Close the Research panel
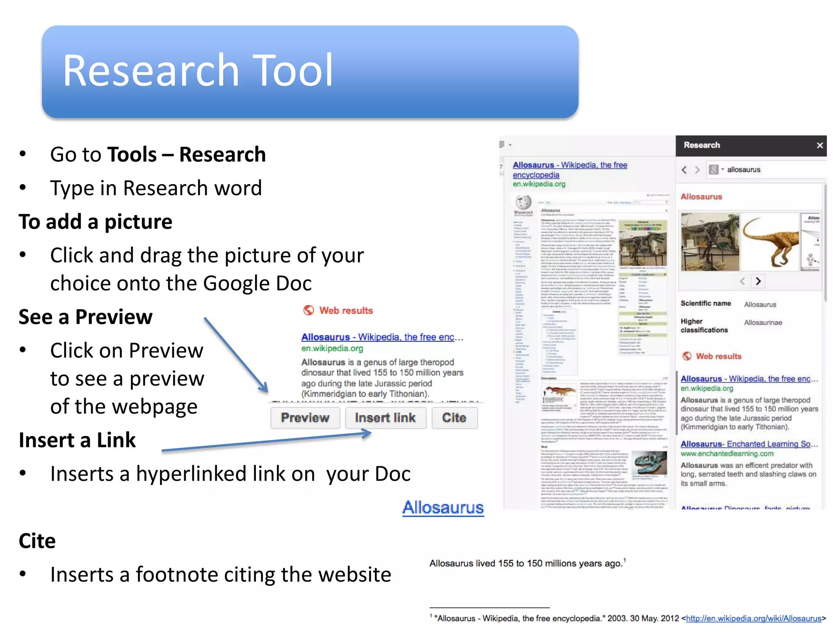 coord(819,145)
